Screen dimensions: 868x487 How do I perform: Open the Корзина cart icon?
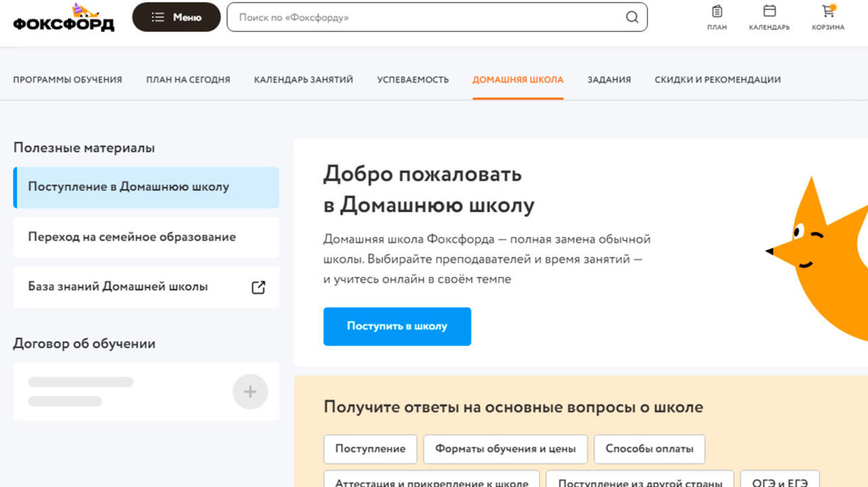coord(828,18)
